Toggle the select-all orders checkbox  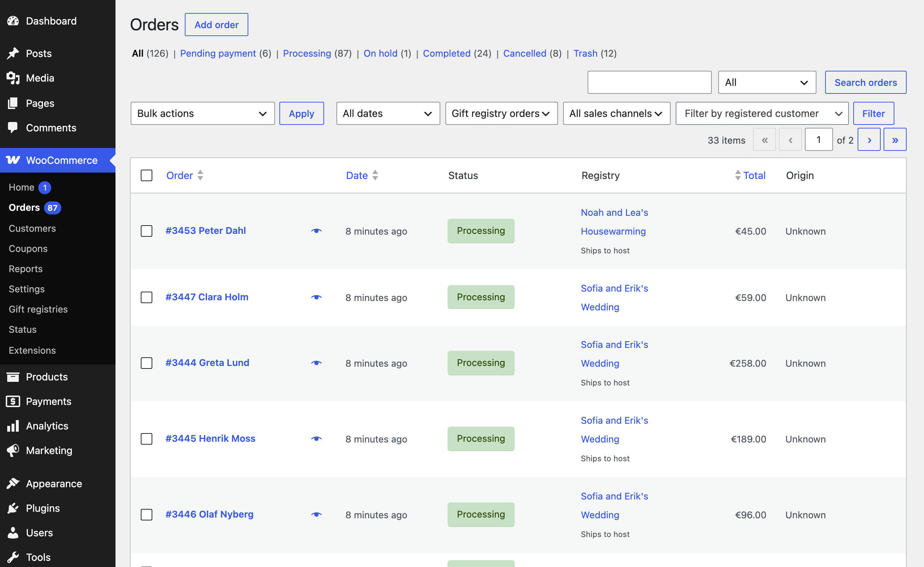click(147, 175)
